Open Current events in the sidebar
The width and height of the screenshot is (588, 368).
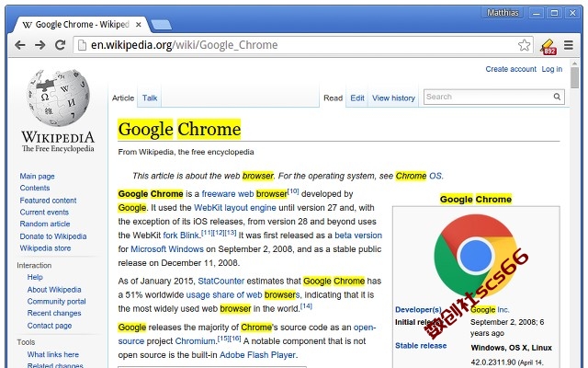[x=44, y=213]
